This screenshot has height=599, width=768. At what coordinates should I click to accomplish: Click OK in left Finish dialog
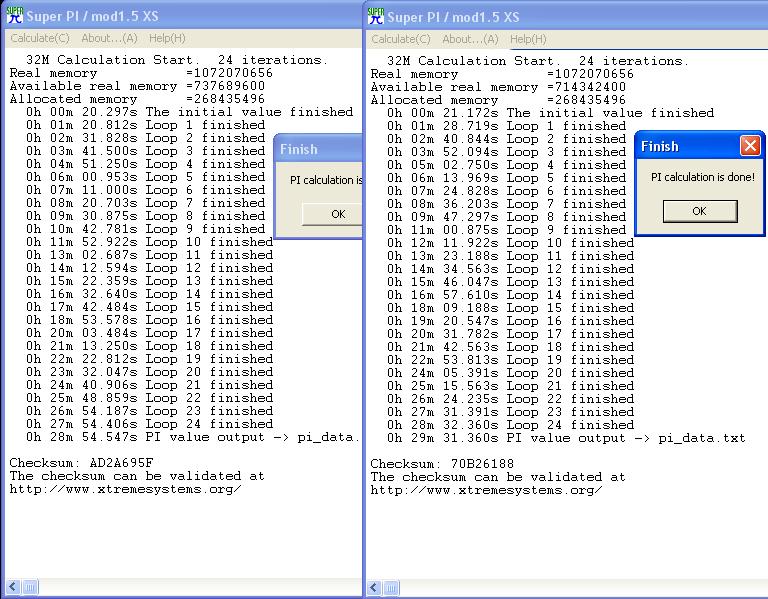click(x=333, y=214)
